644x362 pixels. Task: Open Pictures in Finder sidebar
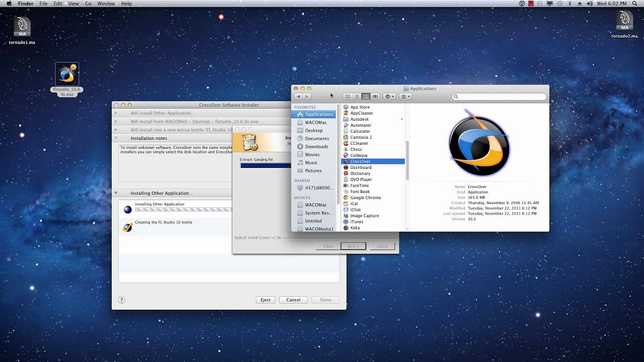click(313, 170)
